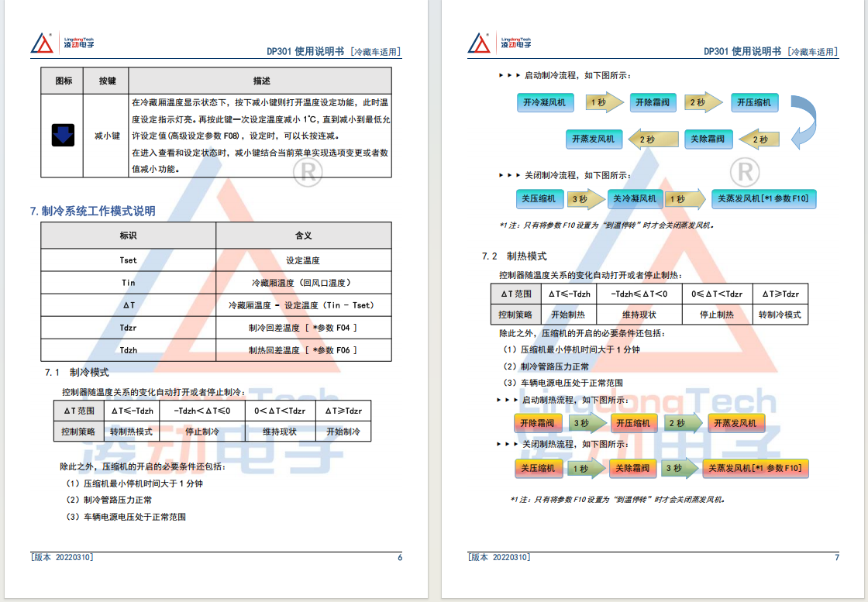Click the orange '关除霜阀' flow box
Image resolution: width=868 pixels, height=602 pixels.
coord(632,468)
